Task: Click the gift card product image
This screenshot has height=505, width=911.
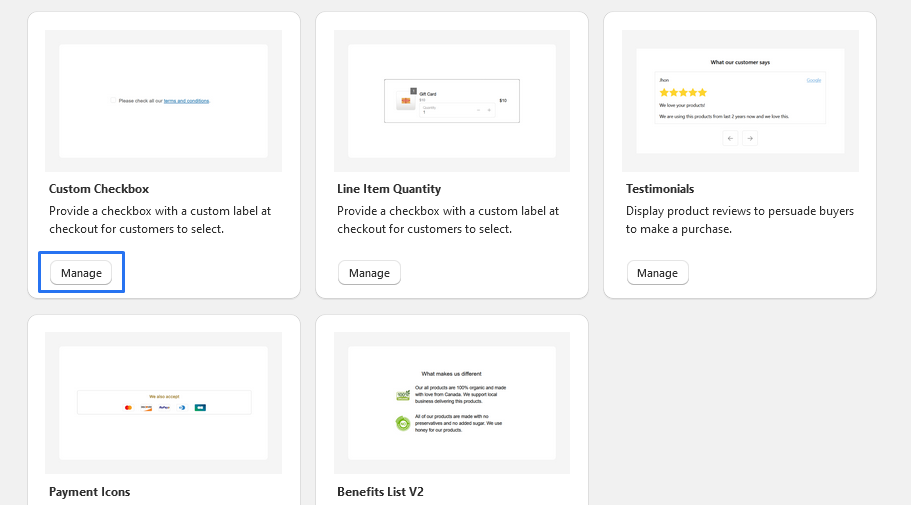Action: [406, 102]
